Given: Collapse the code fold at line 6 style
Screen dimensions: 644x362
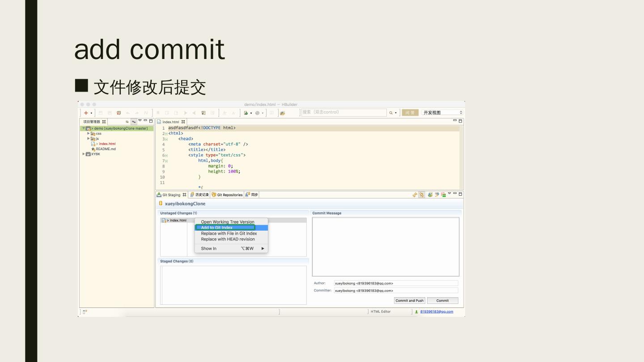Looking at the screenshot, I should (166, 155).
